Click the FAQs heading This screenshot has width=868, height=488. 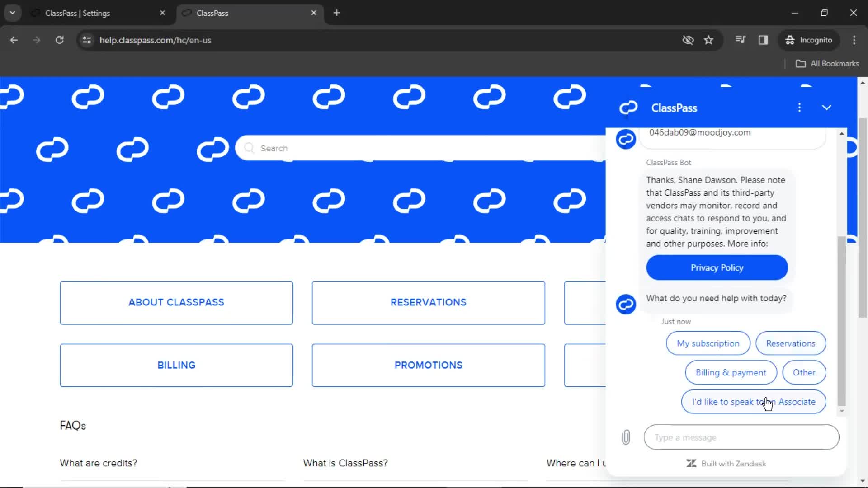point(73,426)
